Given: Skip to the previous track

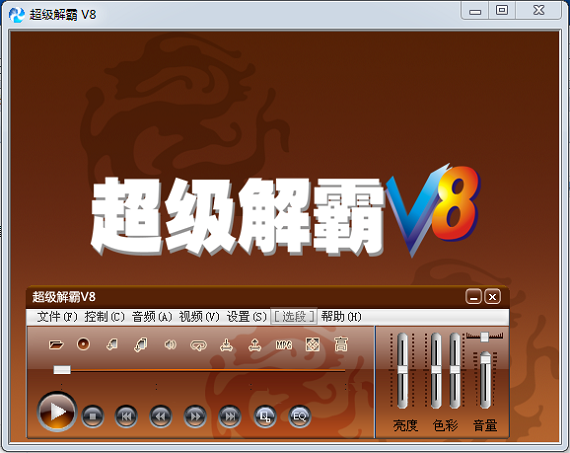Looking at the screenshot, I should 126,416.
